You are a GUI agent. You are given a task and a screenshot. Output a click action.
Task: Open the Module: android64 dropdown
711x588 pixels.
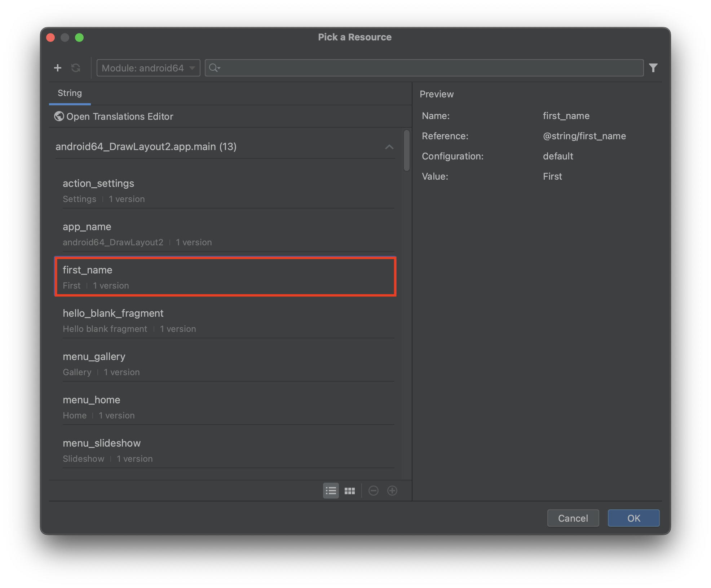click(148, 68)
